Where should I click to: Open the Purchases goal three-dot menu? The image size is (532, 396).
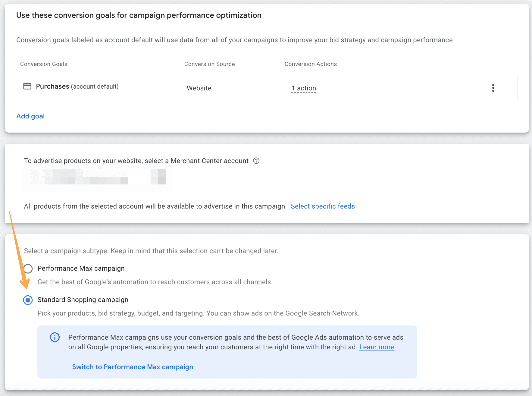(x=493, y=88)
